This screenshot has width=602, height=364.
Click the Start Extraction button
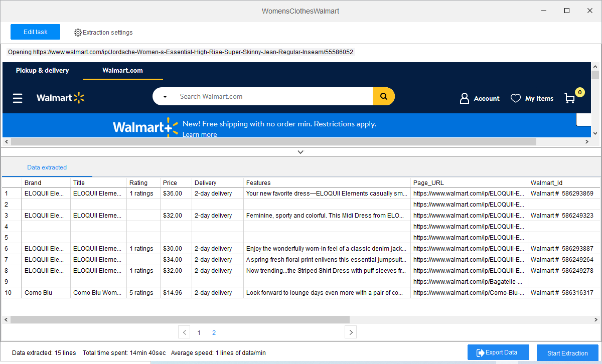pos(567,353)
